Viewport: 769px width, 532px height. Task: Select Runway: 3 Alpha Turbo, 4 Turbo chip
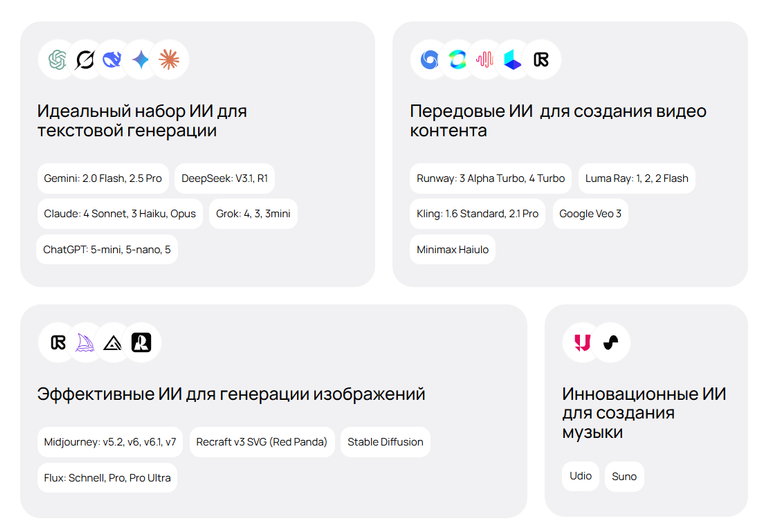pos(490,178)
